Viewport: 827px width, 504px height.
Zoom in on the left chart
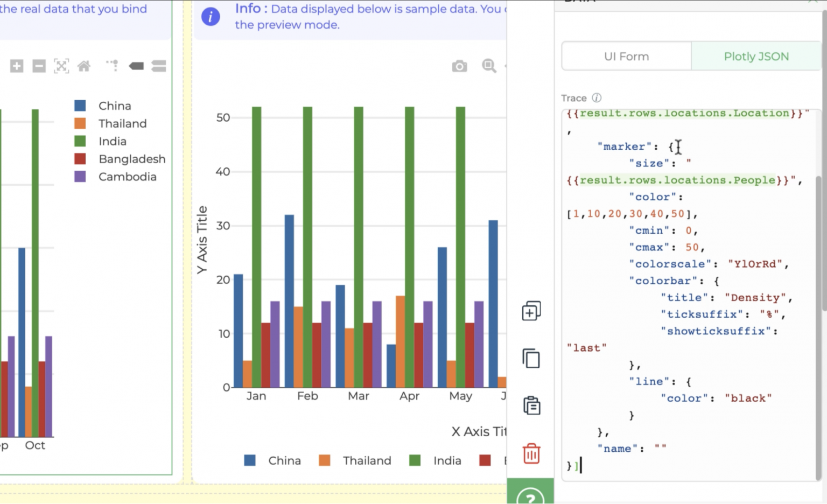point(17,65)
